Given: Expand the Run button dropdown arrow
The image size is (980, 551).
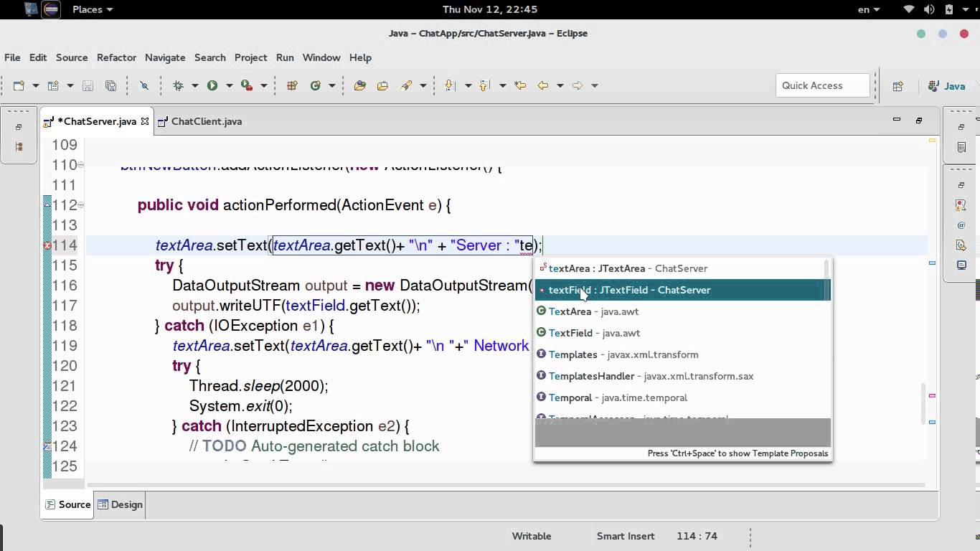Looking at the screenshot, I should pos(230,85).
